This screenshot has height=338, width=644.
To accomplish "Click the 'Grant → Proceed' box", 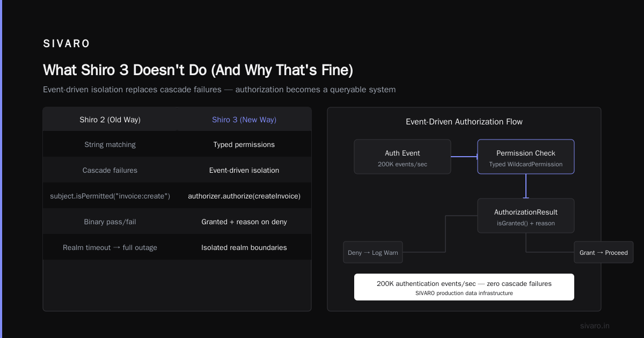I will 604,252.
